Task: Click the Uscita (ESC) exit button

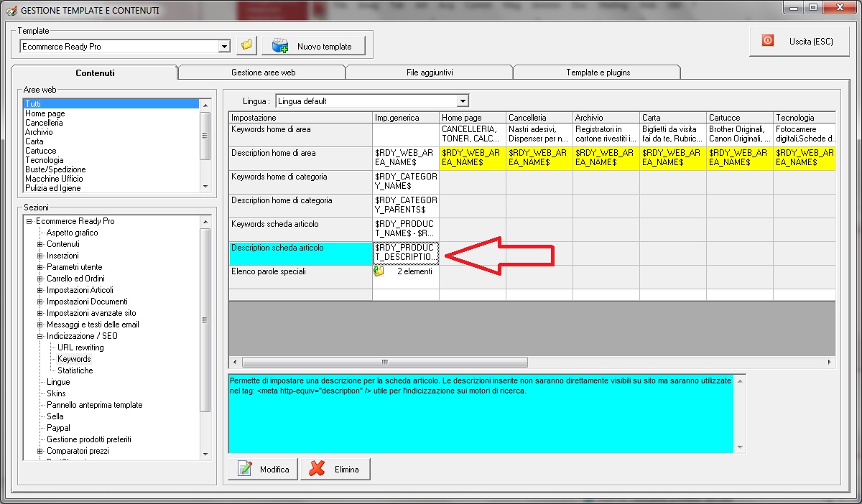Action: (798, 41)
